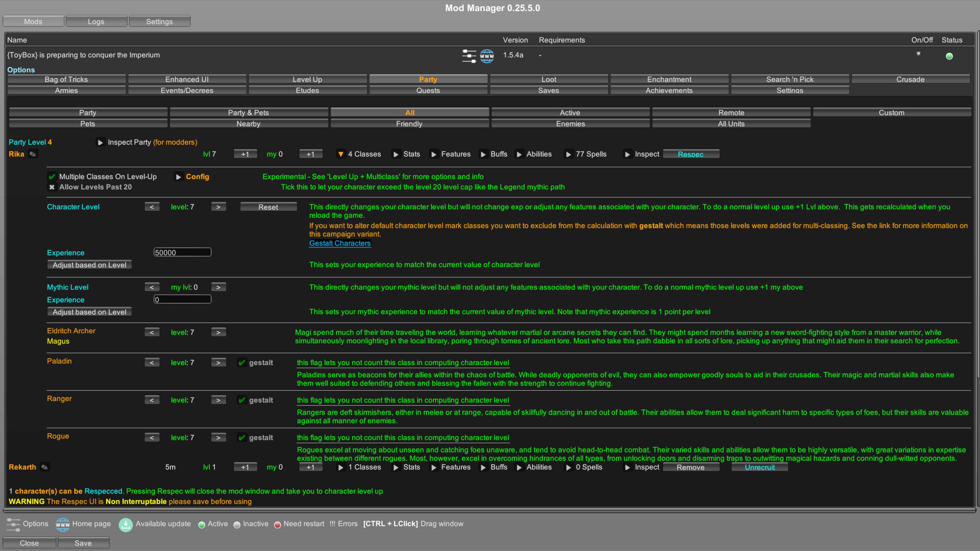This screenshot has width=980, height=551.
Task: Click the green status dot for ToyBox
Action: [x=949, y=56]
